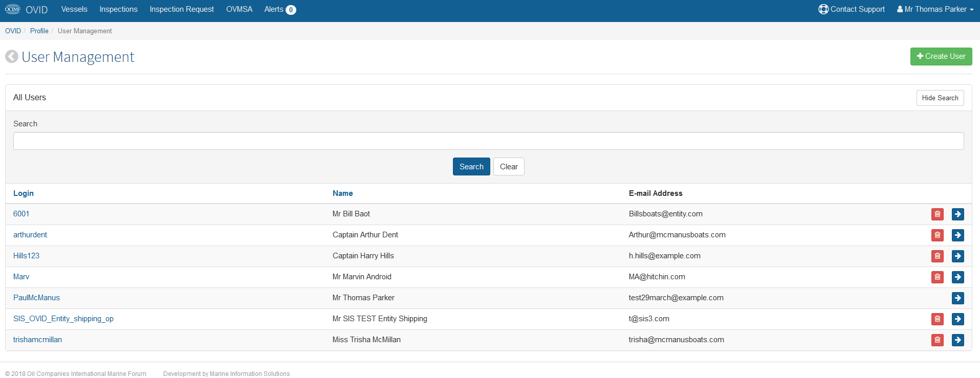This screenshot has width=980, height=378.
Task: Open user login PaulMcManus
Action: (x=36, y=298)
